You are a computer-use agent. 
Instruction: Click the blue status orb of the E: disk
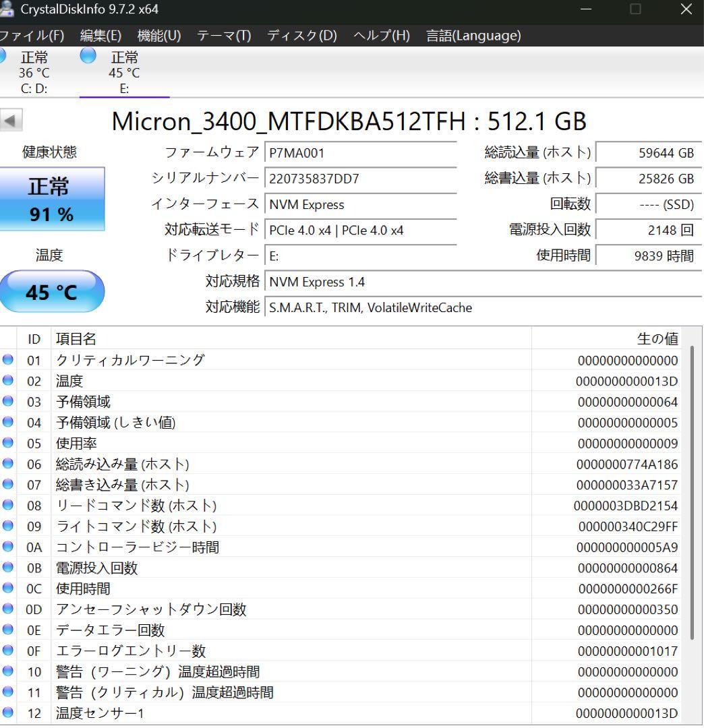[x=88, y=56]
